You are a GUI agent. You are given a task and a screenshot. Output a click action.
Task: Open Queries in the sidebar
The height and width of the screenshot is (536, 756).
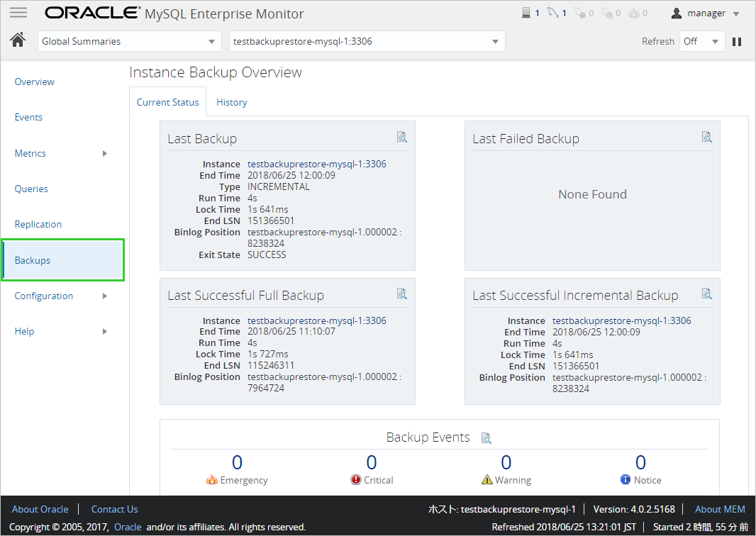point(31,189)
